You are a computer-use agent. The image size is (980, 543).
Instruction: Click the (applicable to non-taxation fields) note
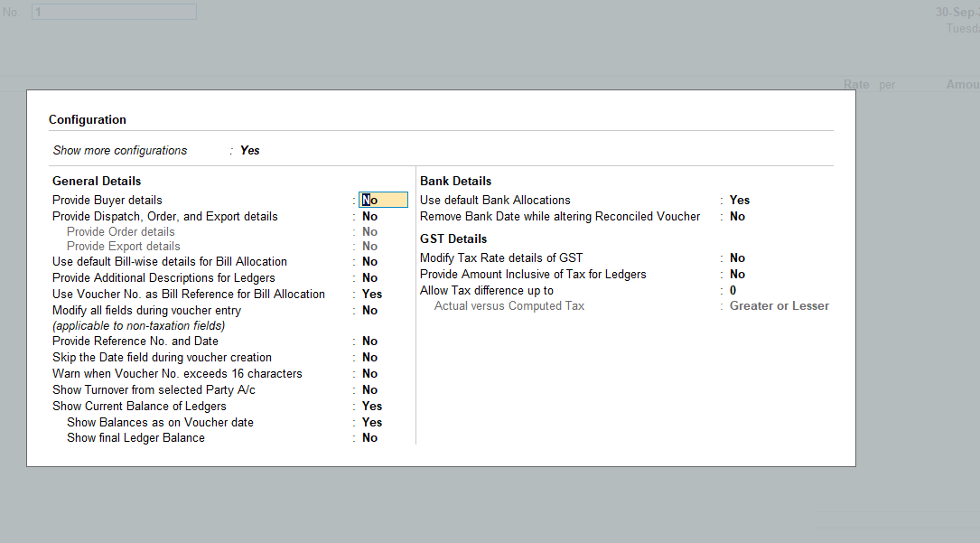(139, 325)
